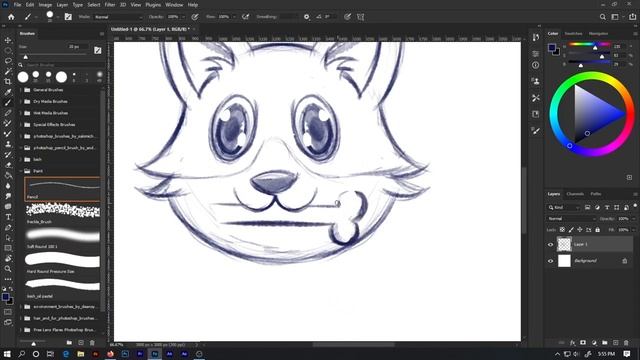Hide the Background layer eye icon
The height and width of the screenshot is (360, 640).
(x=550, y=261)
